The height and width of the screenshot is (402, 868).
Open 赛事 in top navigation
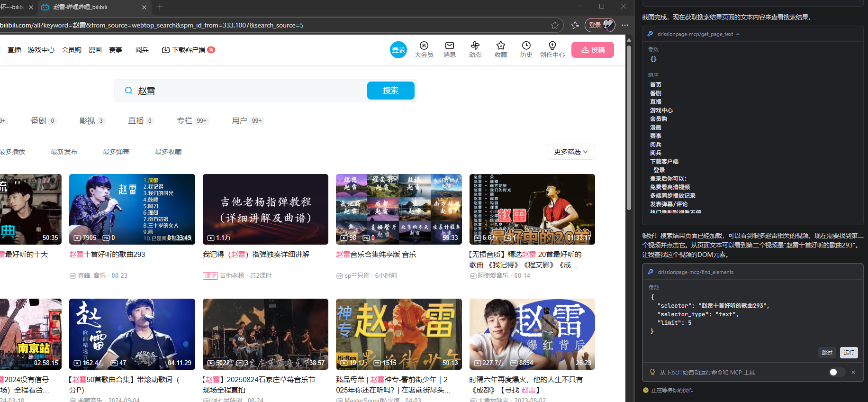[116, 50]
